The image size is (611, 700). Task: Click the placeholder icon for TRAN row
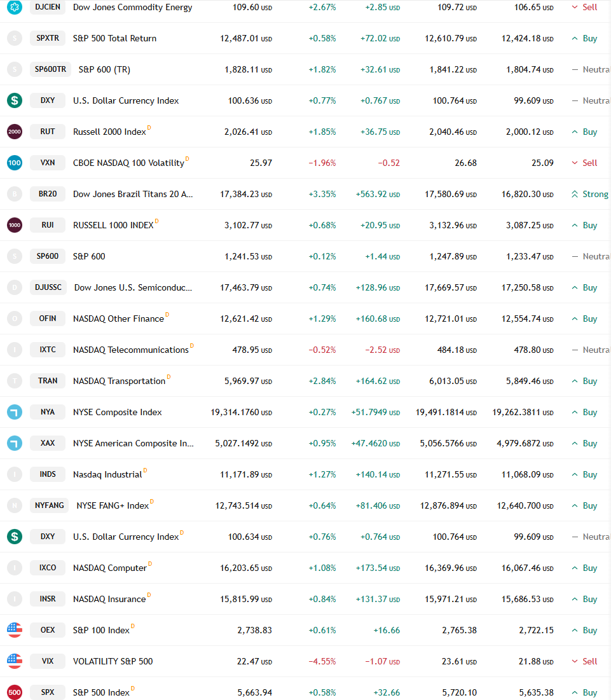[x=15, y=381]
